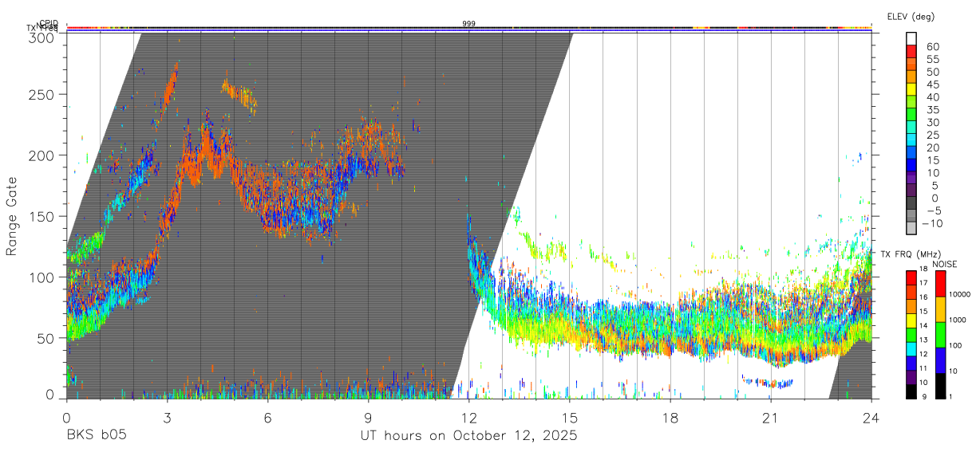The width and height of the screenshot is (980, 452).
Task: Click ELEV colorbar label '60'
Action: 932,46
